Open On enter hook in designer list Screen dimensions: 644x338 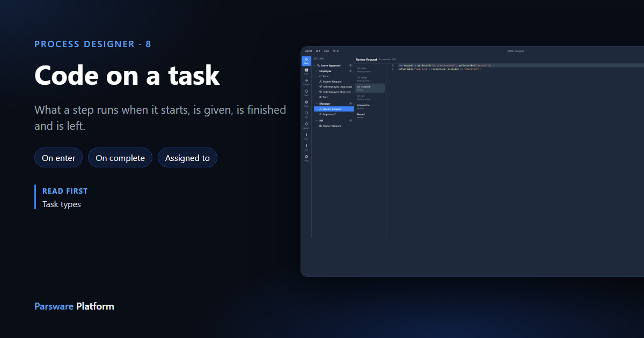coord(370,70)
